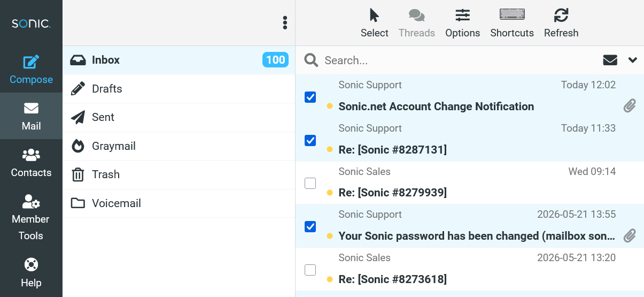Open the Drafts folder
This screenshot has height=297, width=644.
point(179,89)
